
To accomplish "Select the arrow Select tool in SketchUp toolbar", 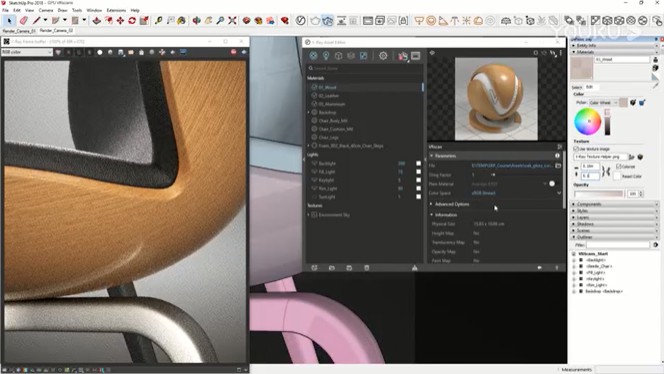I will [x=9, y=20].
